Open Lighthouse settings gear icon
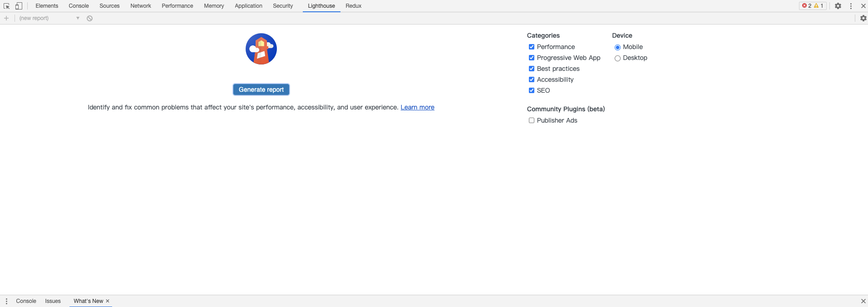 pyautogui.click(x=863, y=18)
